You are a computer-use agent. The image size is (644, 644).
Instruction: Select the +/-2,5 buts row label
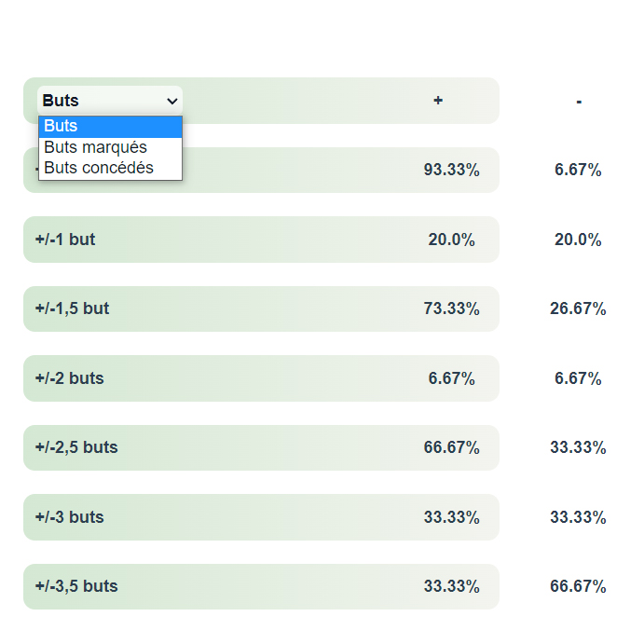(x=76, y=447)
